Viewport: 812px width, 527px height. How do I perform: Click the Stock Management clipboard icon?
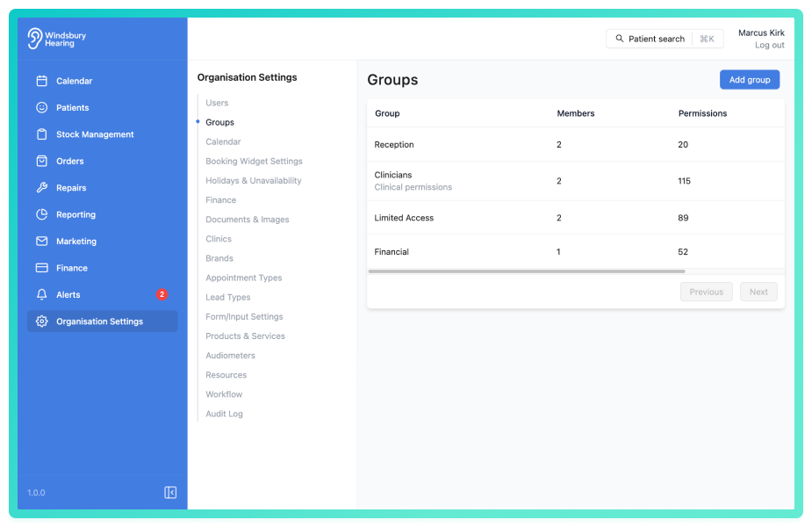click(x=42, y=134)
